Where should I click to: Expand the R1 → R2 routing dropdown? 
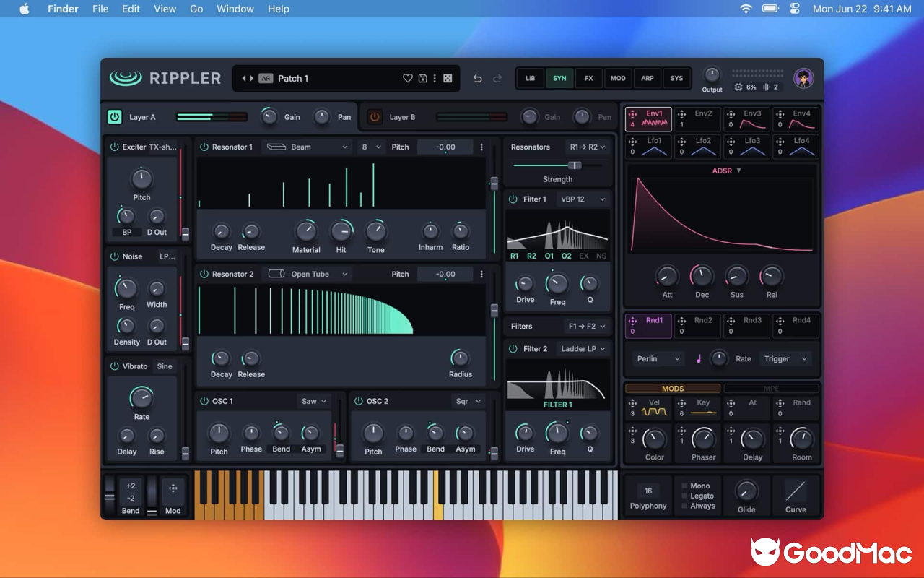click(587, 147)
